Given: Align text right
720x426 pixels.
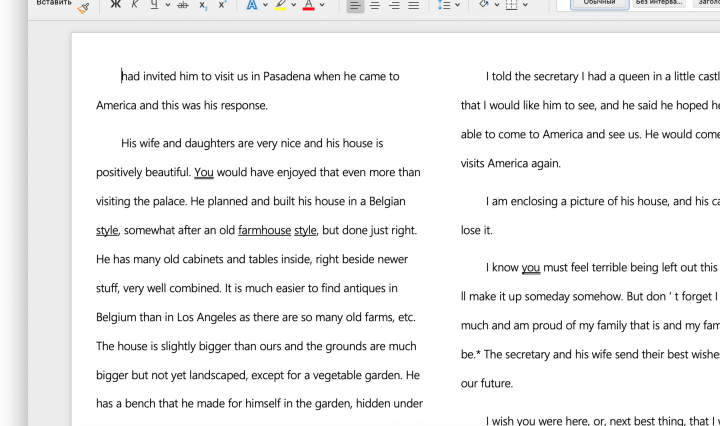Looking at the screenshot, I should (394, 6).
